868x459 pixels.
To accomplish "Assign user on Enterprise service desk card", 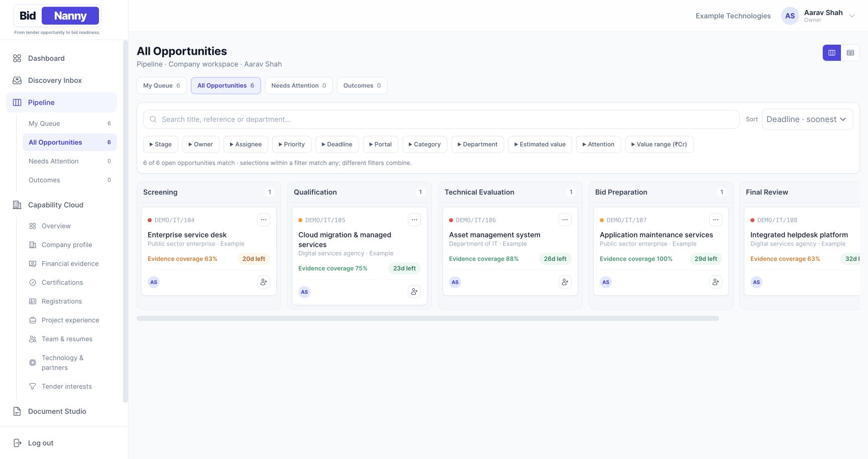I will [x=264, y=282].
